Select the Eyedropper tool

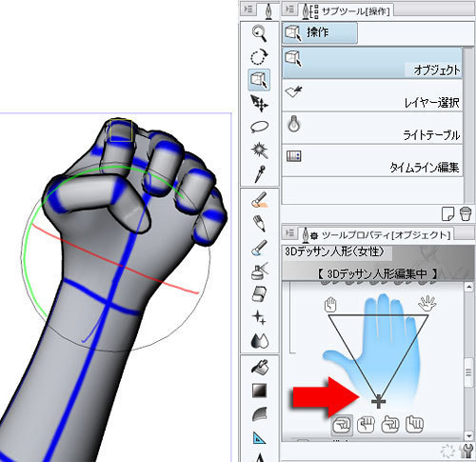coord(259,173)
